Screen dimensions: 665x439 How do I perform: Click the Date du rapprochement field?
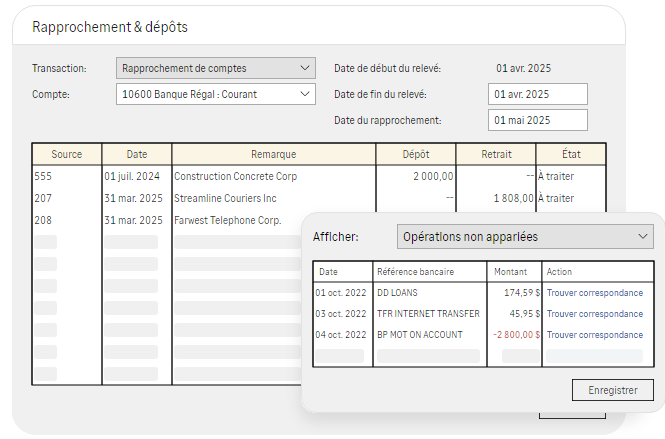[538, 120]
